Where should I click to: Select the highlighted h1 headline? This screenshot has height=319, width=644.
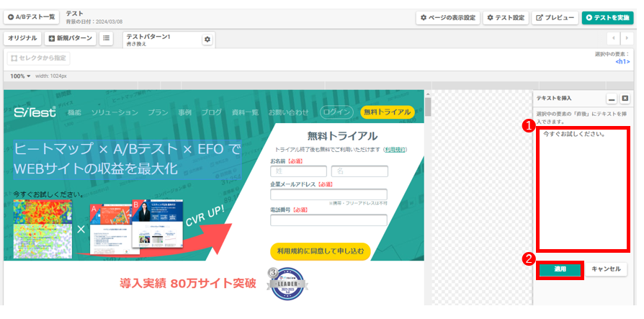pos(128,159)
